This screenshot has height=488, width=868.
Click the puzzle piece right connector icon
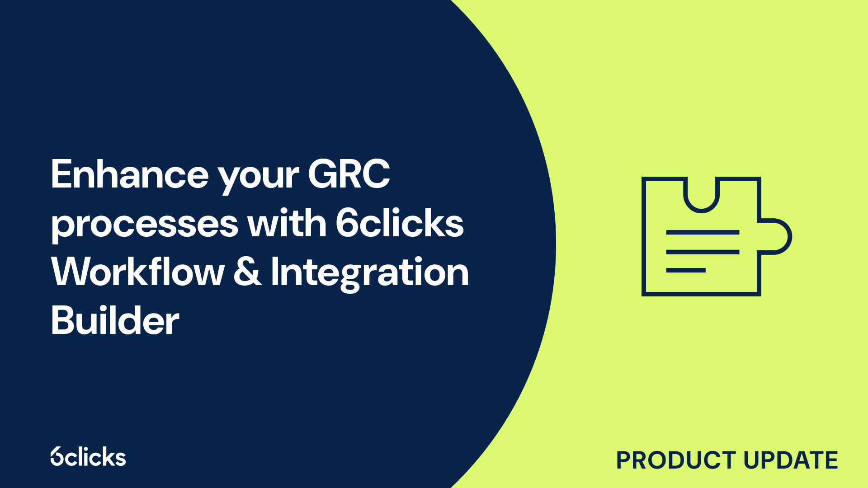coord(774,238)
